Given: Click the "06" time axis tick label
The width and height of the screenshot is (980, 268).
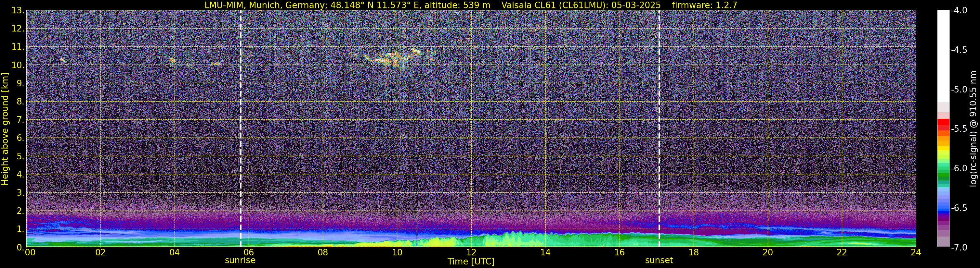Looking at the screenshot, I should point(249,253).
